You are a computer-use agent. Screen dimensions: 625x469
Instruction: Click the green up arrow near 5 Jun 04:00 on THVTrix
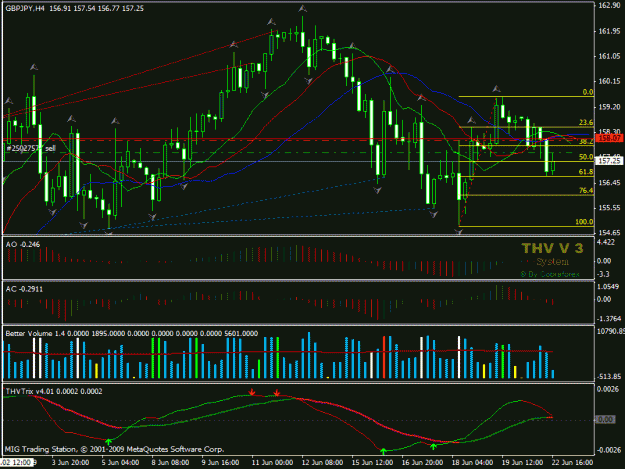pyautogui.click(x=108, y=442)
